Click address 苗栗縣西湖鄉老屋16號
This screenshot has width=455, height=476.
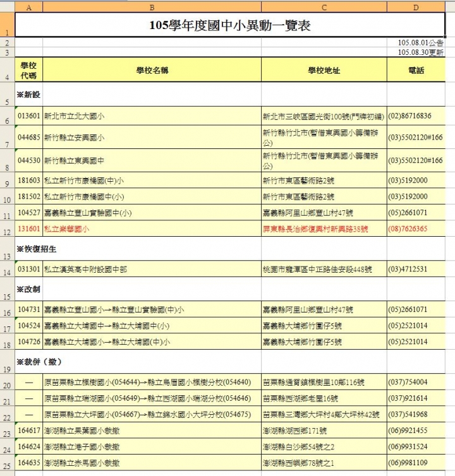(x=324, y=398)
